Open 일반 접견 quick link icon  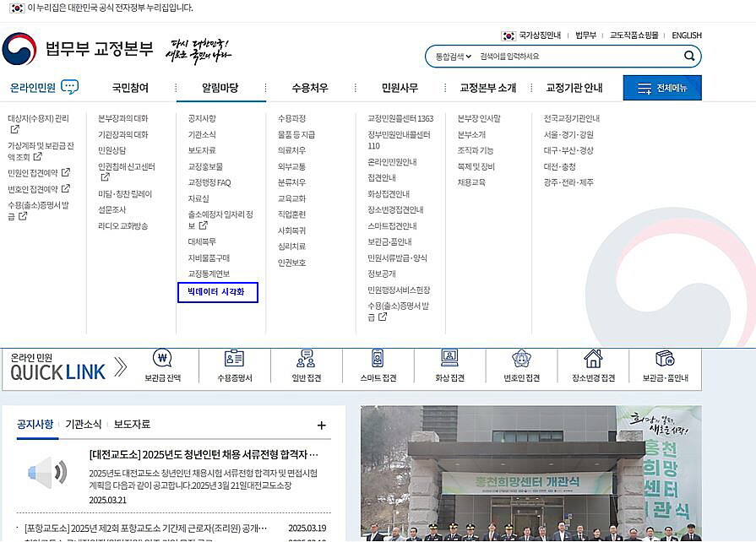tap(306, 360)
